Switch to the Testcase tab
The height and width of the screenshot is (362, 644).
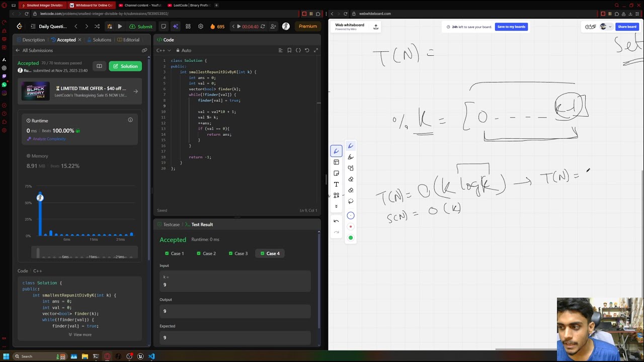pos(169,224)
